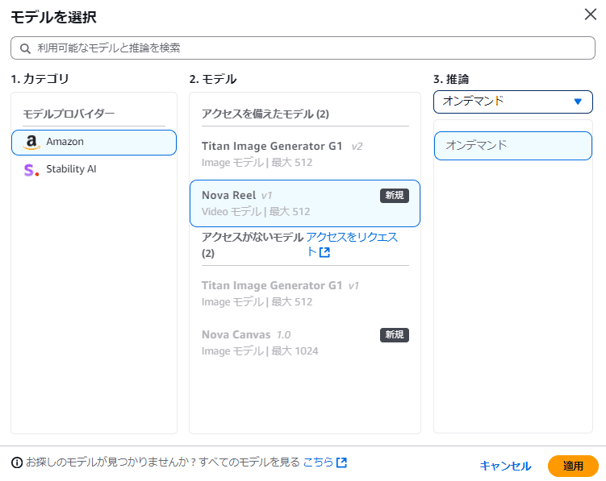606x481 pixels.
Task: Focus the model and inference search field
Action: click(303, 48)
